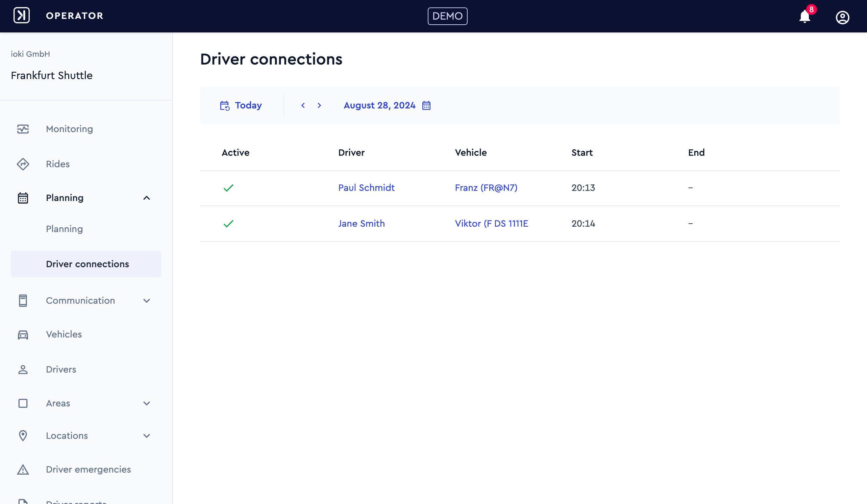Screen dimensions: 867x504
Task: Click the Driver emergencies warning icon
Action: (x=23, y=469)
